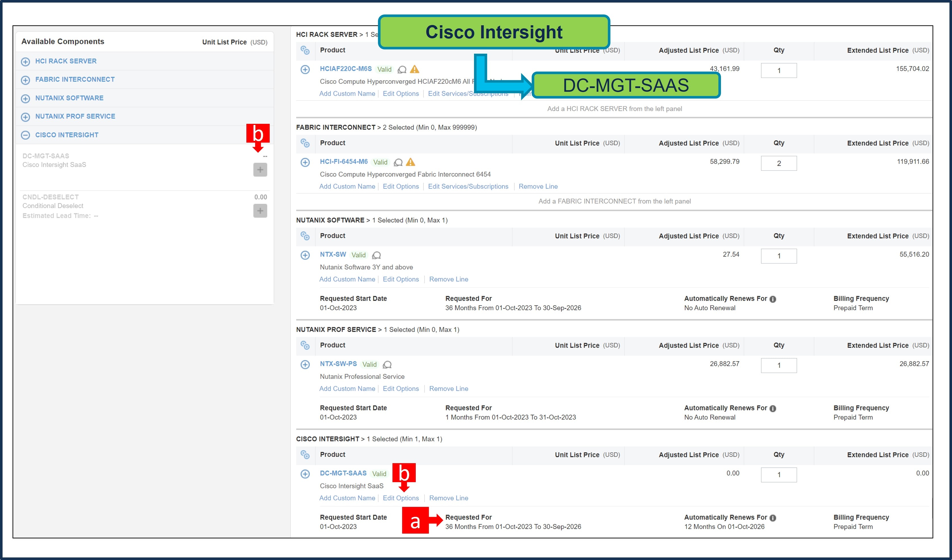Open the HCIAF220C-M6S product link
Image resolution: width=952 pixels, height=560 pixels.
pyautogui.click(x=346, y=69)
